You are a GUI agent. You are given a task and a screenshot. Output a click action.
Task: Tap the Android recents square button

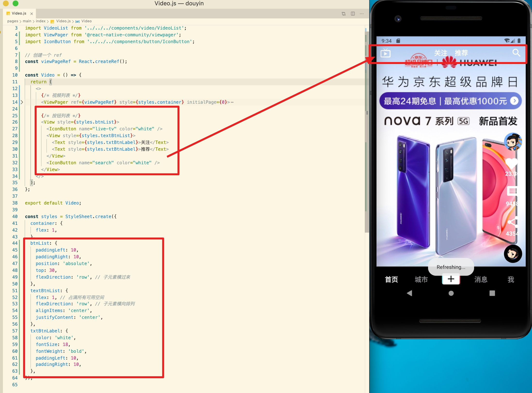click(x=492, y=293)
